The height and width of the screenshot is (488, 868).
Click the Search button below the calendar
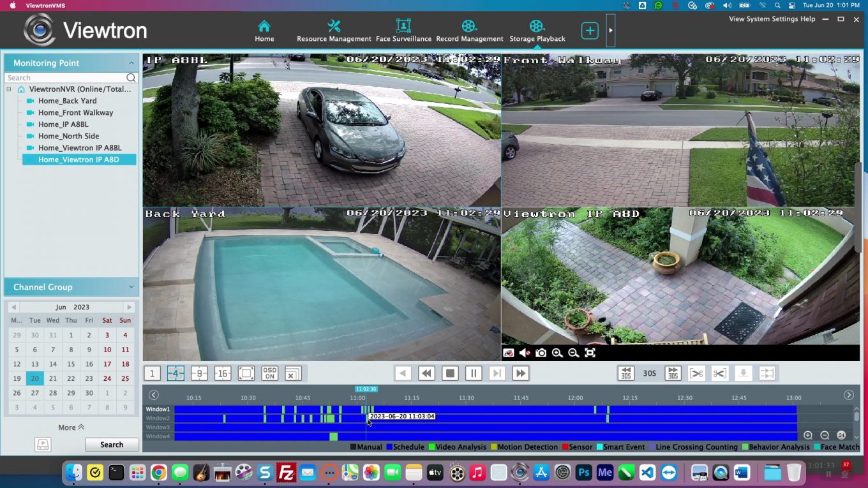pos(111,444)
